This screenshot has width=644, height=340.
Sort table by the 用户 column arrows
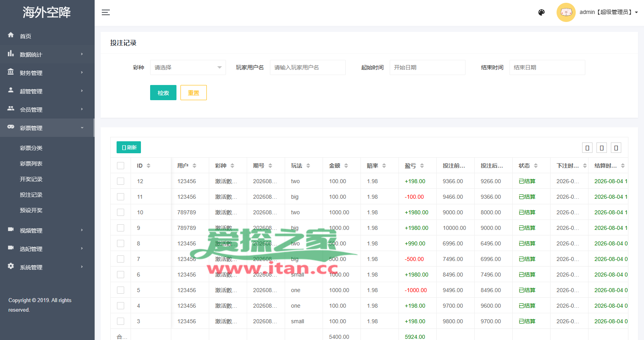tap(194, 166)
